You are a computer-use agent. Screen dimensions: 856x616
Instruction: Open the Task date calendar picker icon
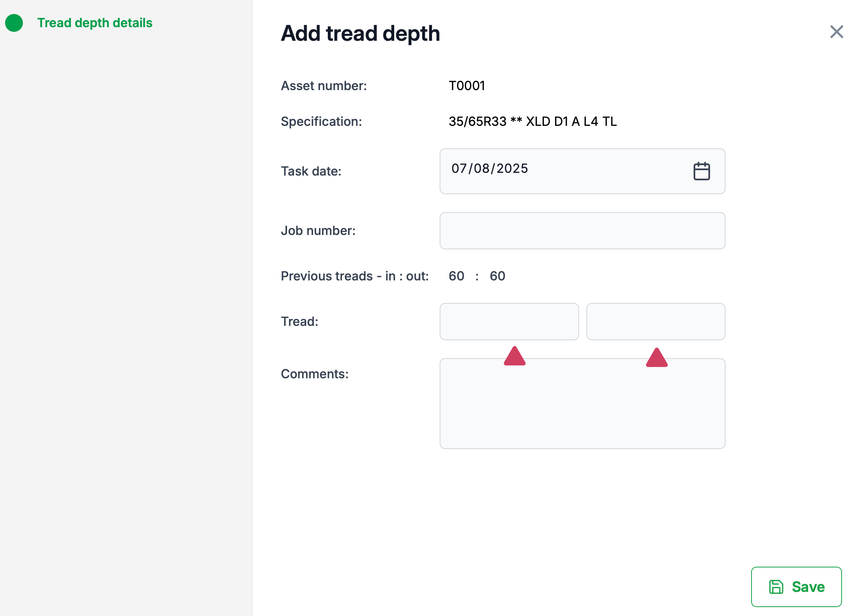(701, 171)
